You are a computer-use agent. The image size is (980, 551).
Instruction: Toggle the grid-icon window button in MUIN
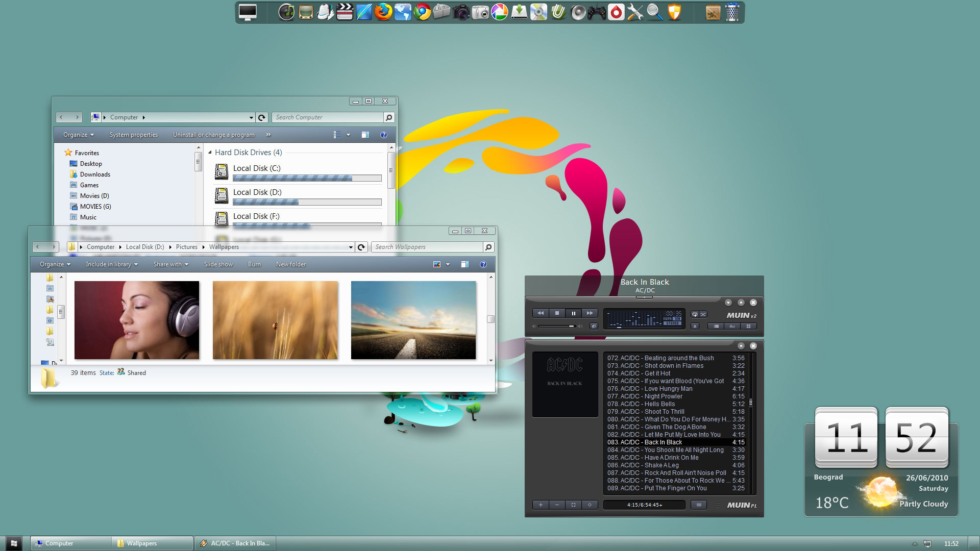(x=749, y=326)
